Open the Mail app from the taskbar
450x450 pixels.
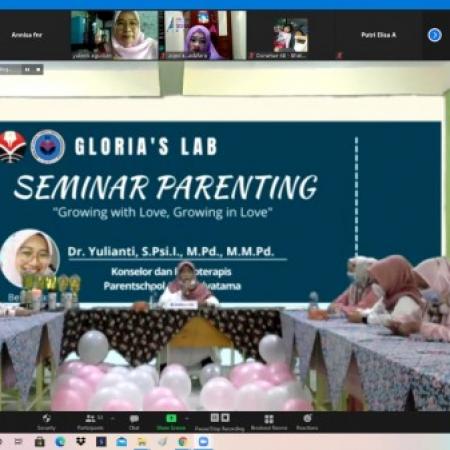pyautogui.click(x=122, y=442)
